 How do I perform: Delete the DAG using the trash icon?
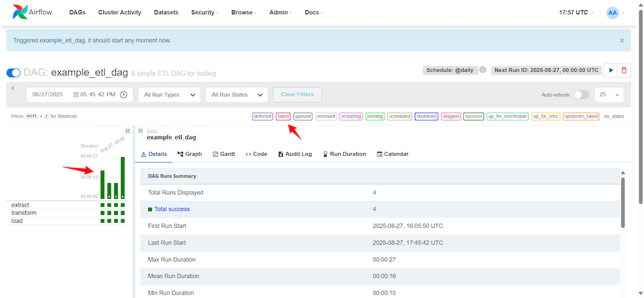click(624, 71)
